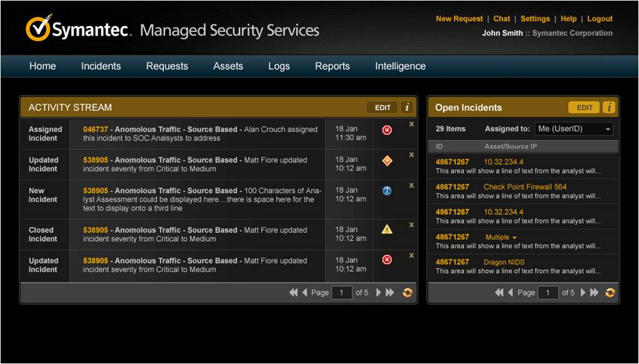Screen dimensions: 639x364
Task: Dismiss the New Incident activity row
Action: 411,186
